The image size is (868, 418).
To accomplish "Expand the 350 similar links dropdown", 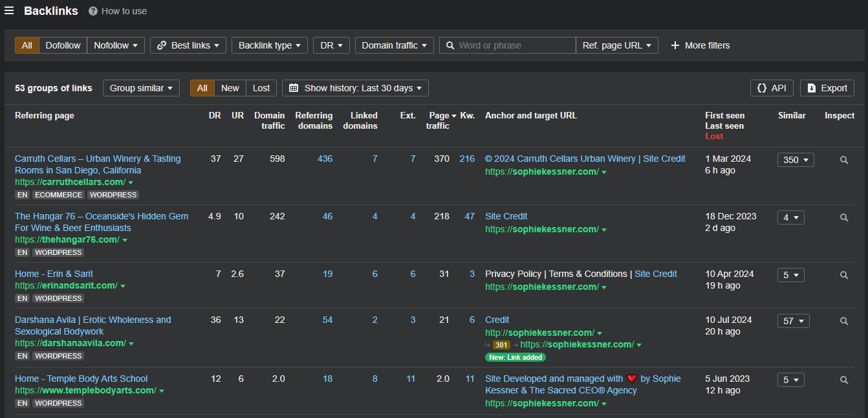I will [796, 160].
